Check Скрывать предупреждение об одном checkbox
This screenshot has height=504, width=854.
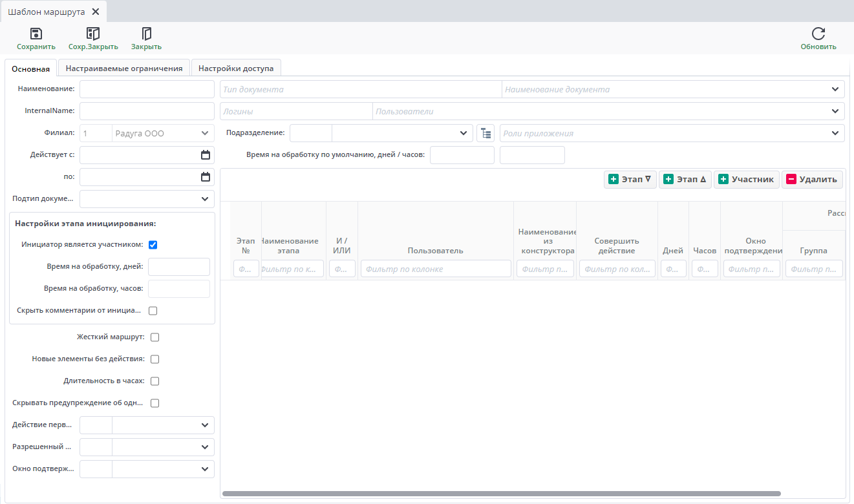[x=155, y=403]
